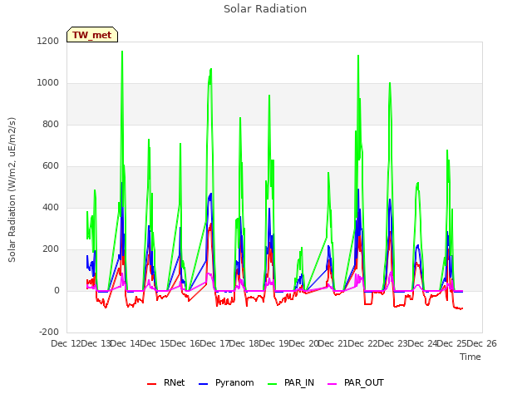Click the 200 y-axis tick label

[x=51, y=249]
